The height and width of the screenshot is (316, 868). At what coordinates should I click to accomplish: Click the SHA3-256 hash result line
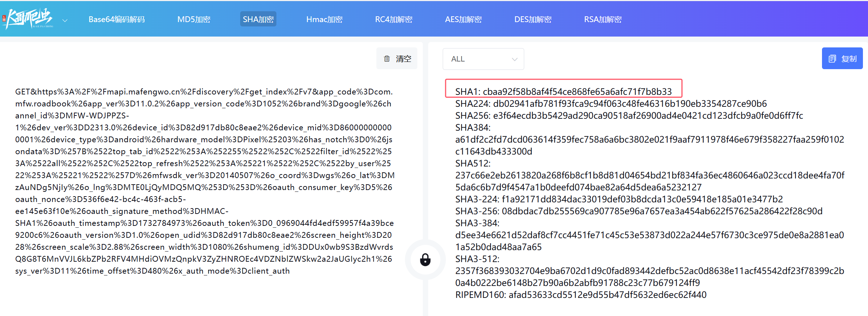pos(639,211)
